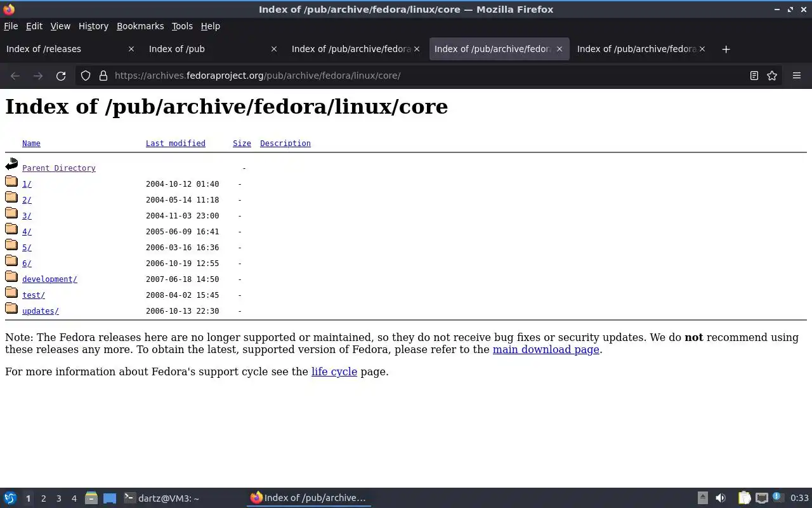Screen dimensions: 812x508
Task: Toggle reader view icon in address bar
Action: click(754, 76)
